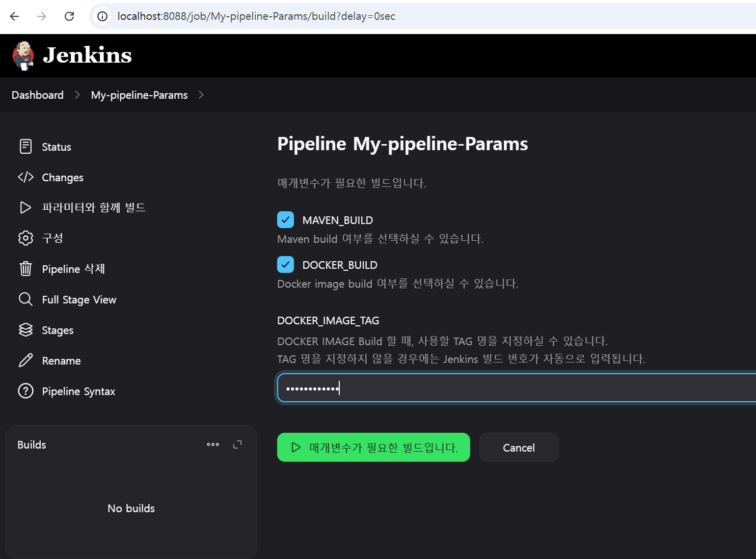
Task: Click the gear icon next to 구성
Action: coord(25,238)
